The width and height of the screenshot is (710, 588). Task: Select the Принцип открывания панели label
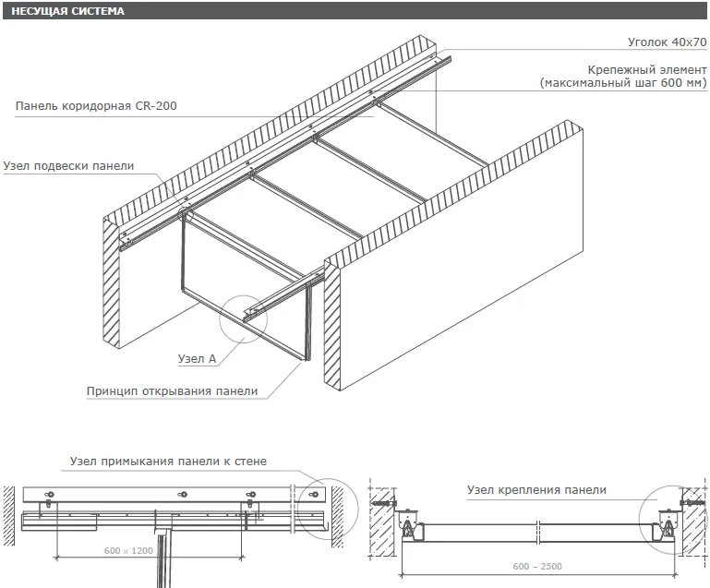point(172,390)
